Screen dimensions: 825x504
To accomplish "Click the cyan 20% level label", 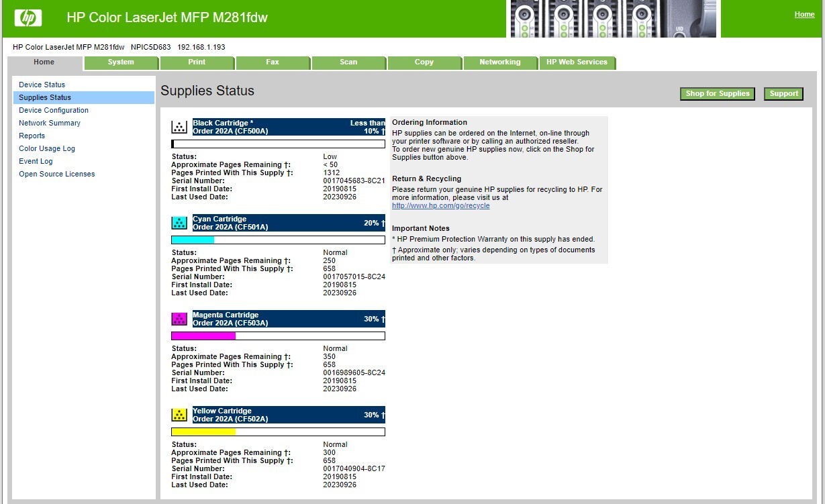I will [375, 223].
